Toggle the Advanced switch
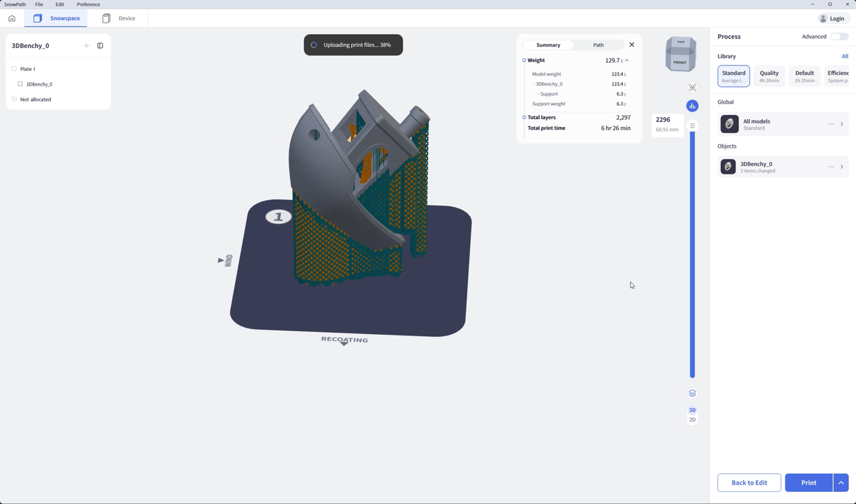 [x=839, y=36]
